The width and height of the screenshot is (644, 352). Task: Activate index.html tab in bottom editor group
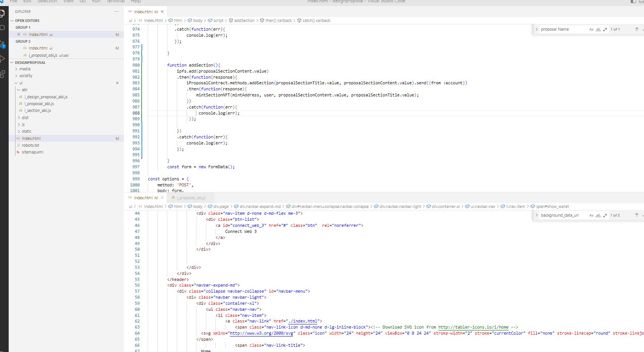point(143,198)
